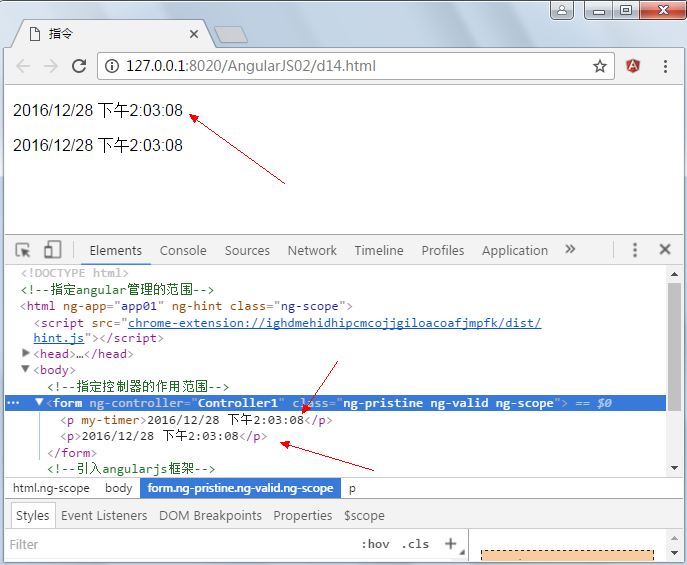Select the DOM Breakpoints sidebar tab

coord(210,516)
